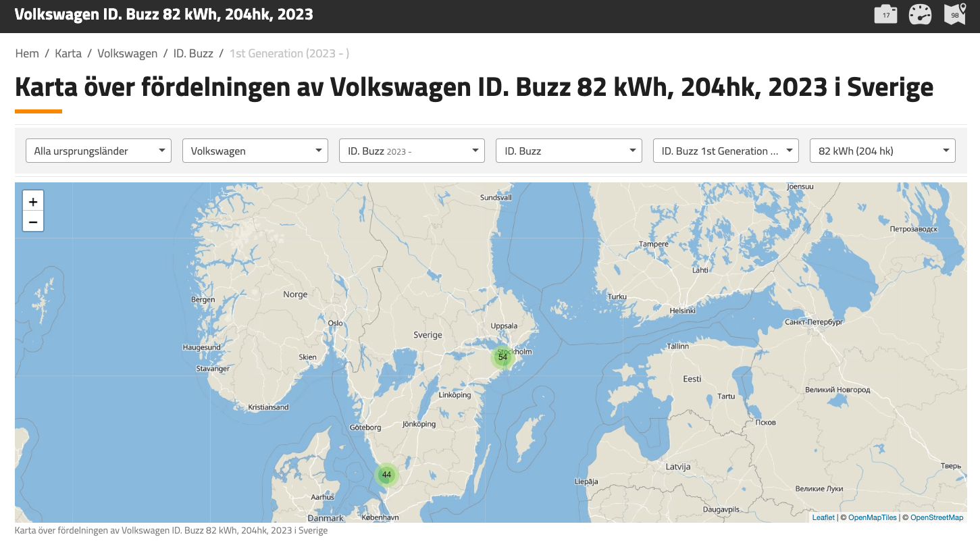Click the Bergen label on the map
This screenshot has width=980, height=543.
[203, 299]
